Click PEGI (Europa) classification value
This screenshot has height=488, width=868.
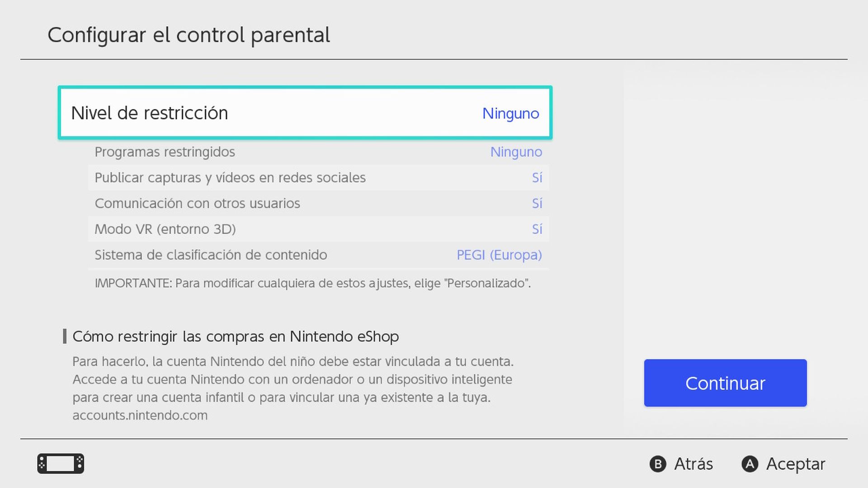(499, 255)
